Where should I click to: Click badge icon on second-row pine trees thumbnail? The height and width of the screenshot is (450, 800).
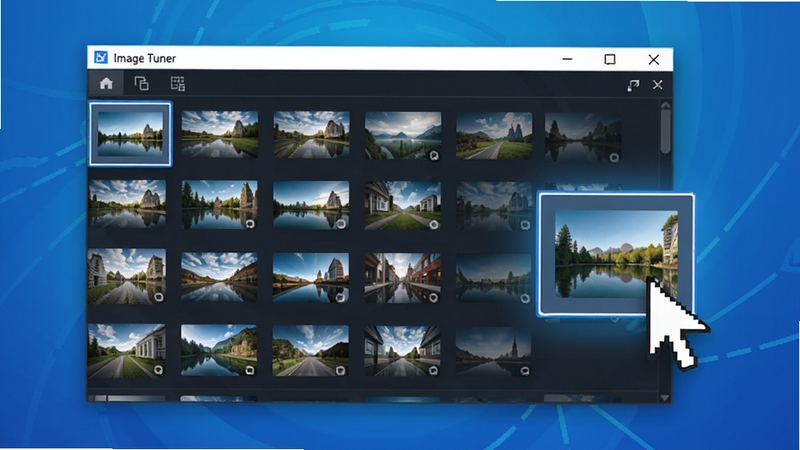tap(250, 223)
